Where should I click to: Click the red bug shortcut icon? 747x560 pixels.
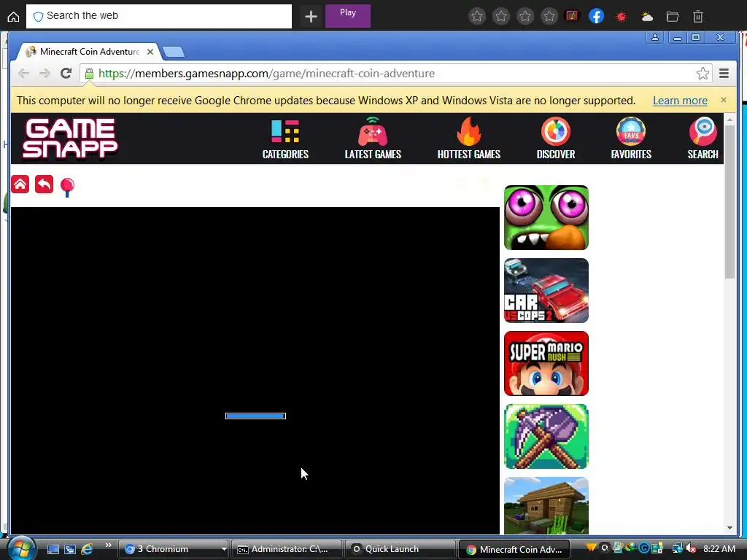tap(622, 17)
